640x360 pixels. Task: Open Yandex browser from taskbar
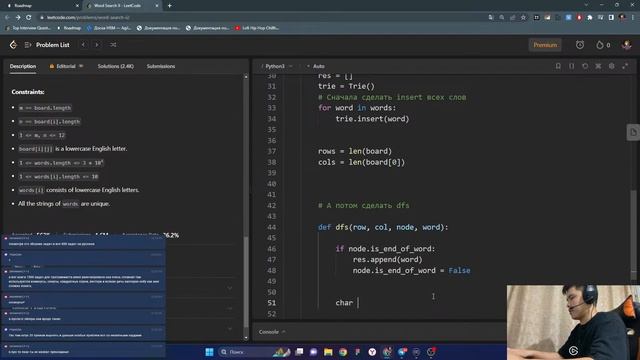[x=372, y=352]
